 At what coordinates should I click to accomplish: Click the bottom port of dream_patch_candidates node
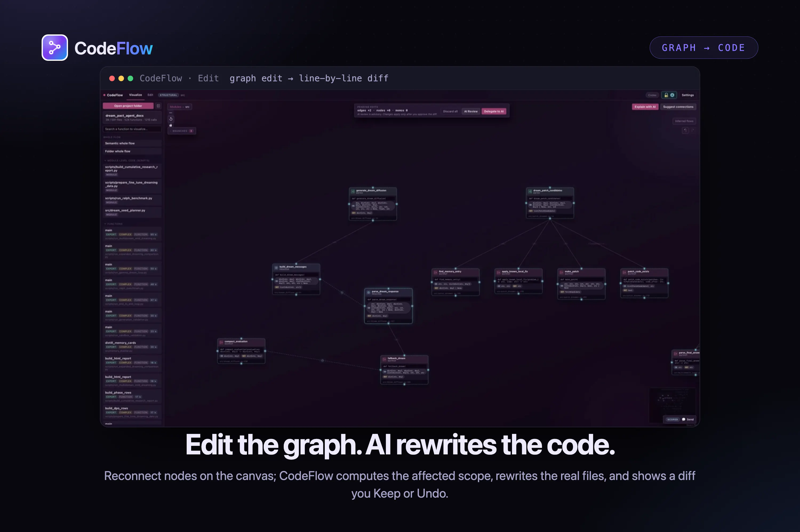(550, 218)
